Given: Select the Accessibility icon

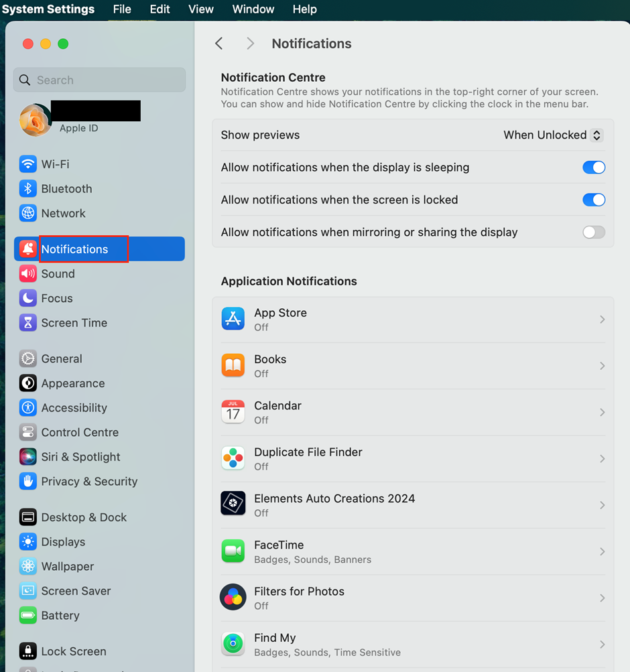Looking at the screenshot, I should click(28, 407).
